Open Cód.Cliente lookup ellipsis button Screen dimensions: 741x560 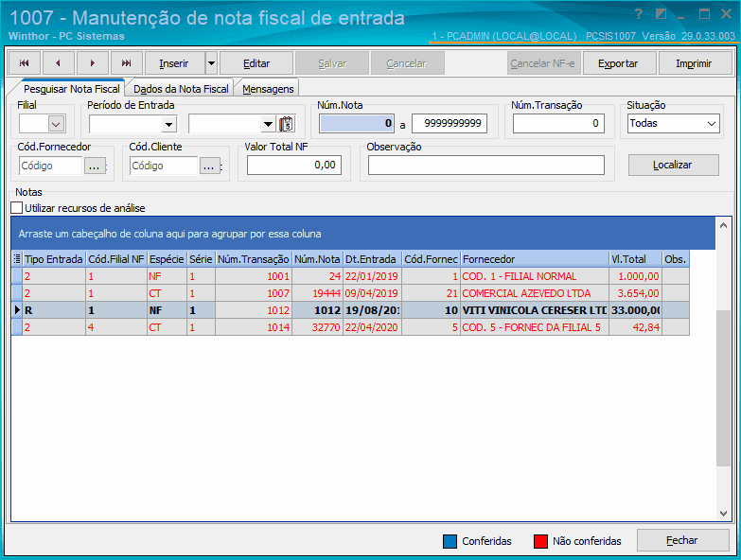pos(209,166)
